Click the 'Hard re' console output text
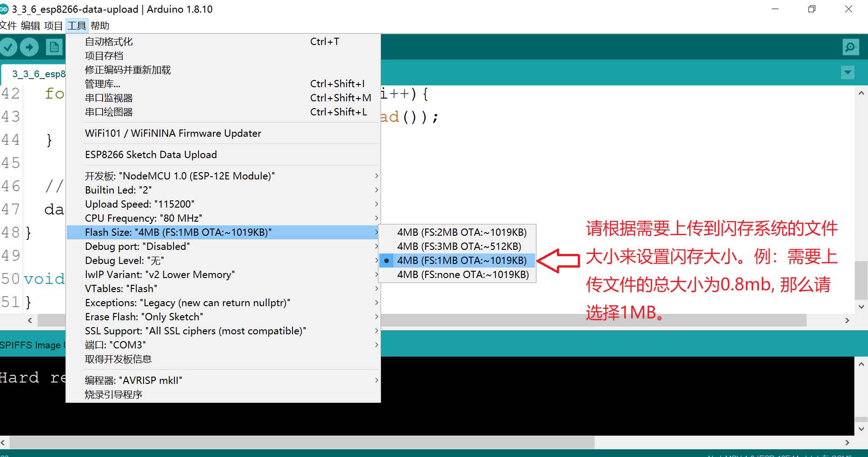Screen dimensions: 868x457 [33, 378]
